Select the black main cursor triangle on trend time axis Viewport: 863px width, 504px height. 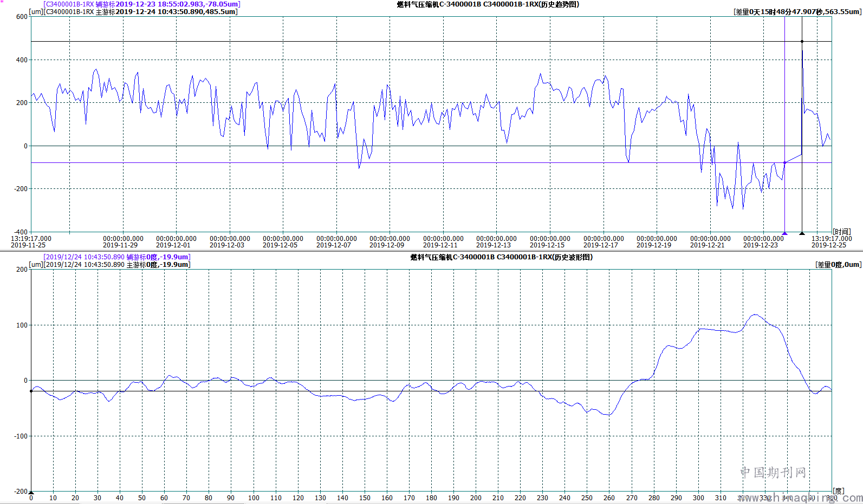pos(802,233)
